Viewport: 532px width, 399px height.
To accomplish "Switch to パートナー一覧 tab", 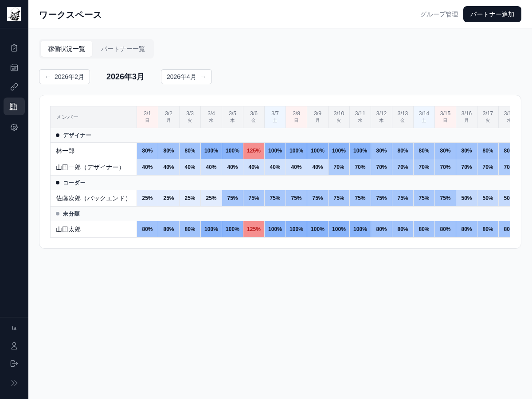I will coord(123,49).
